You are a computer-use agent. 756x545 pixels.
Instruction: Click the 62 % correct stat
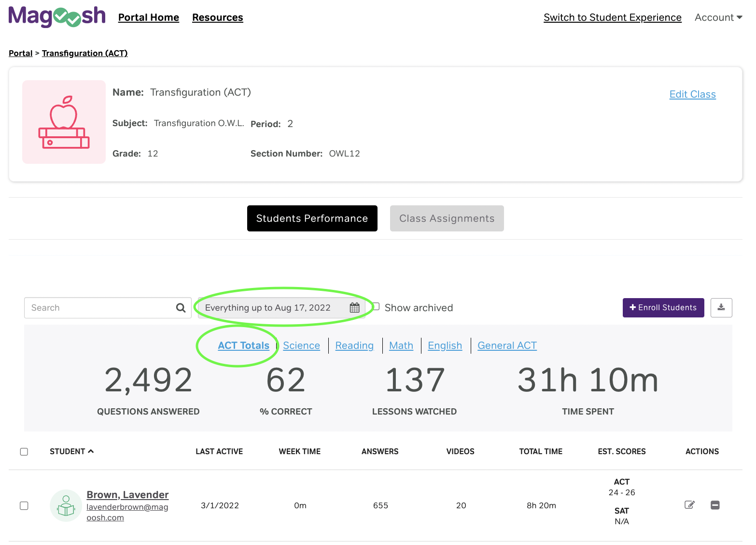[286, 380]
